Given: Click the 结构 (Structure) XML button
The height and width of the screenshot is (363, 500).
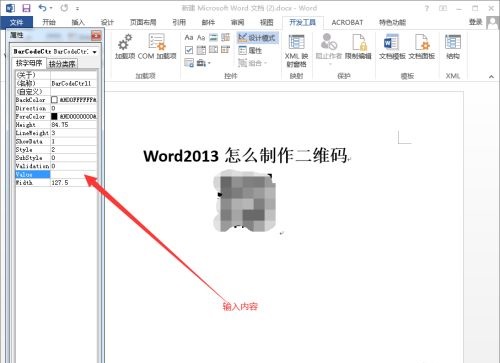Looking at the screenshot, I should click(x=453, y=46).
